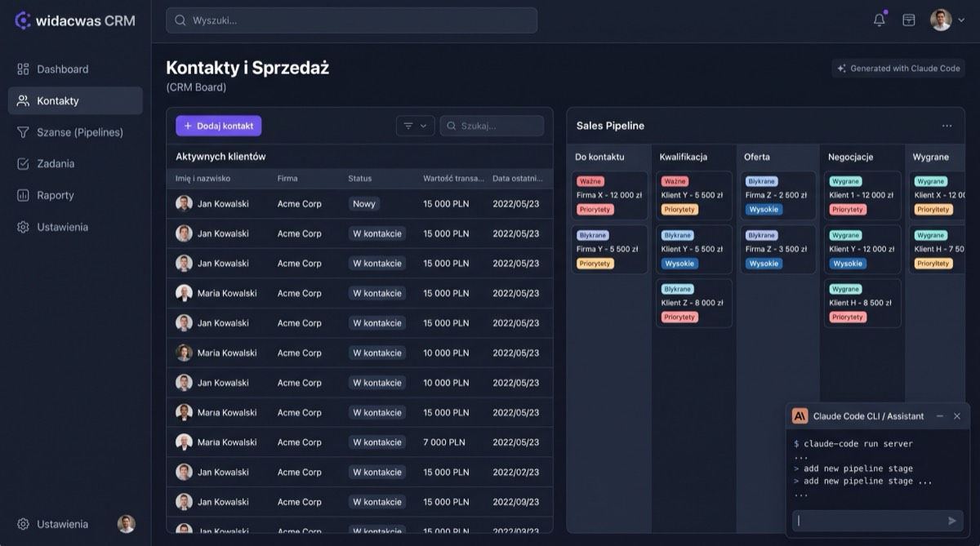Click the Kwalifikacja pipeline column header
Screen dimensions: 980x546
point(684,157)
